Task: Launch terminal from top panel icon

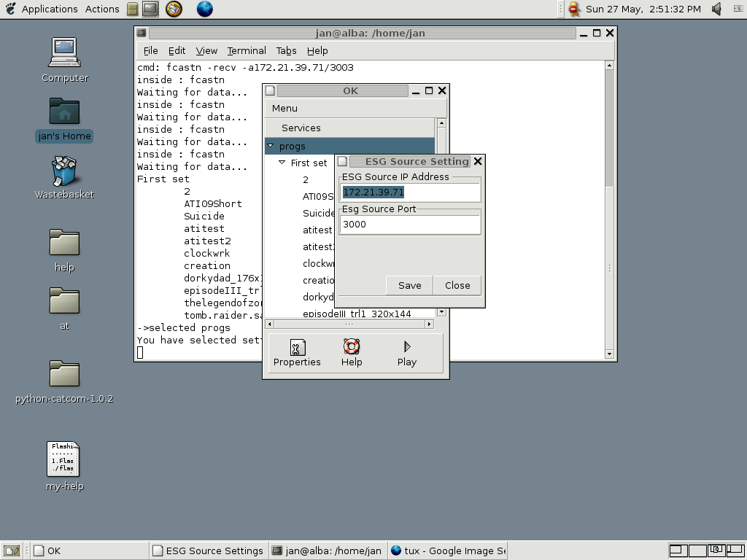Action: (x=150, y=9)
